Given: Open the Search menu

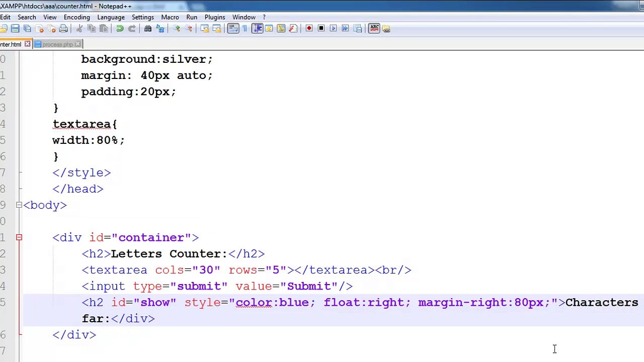Looking at the screenshot, I should coord(27,17).
